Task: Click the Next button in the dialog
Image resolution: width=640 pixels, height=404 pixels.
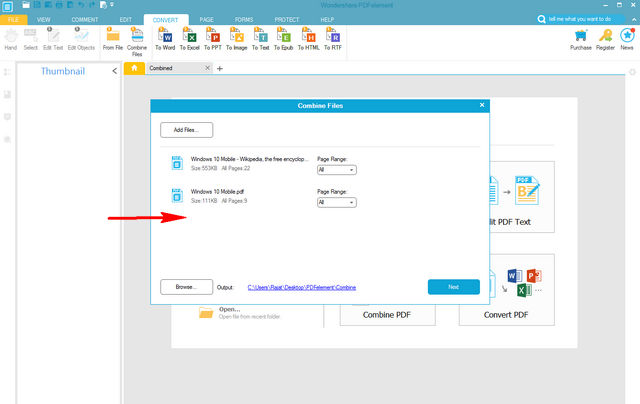Action: coord(453,287)
